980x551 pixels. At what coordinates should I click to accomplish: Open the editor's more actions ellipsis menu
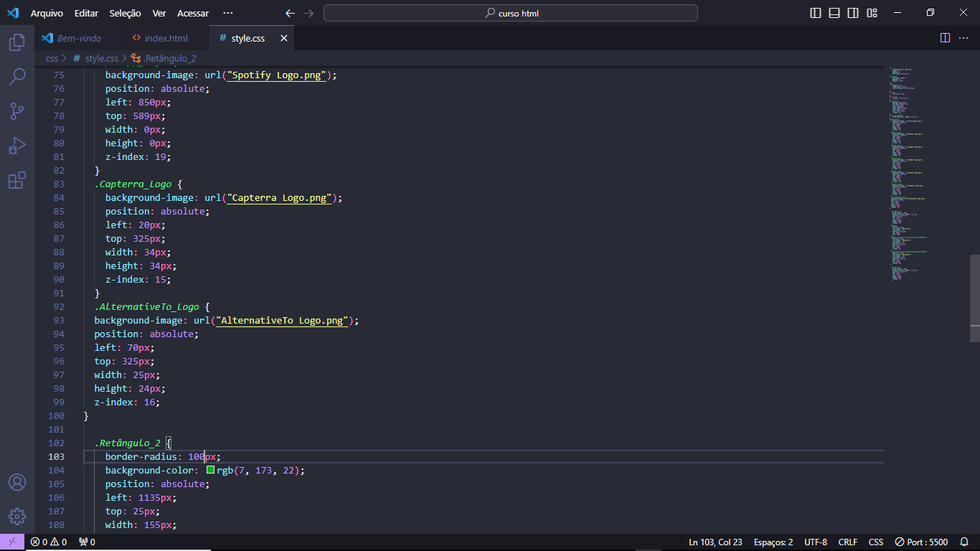coord(965,38)
